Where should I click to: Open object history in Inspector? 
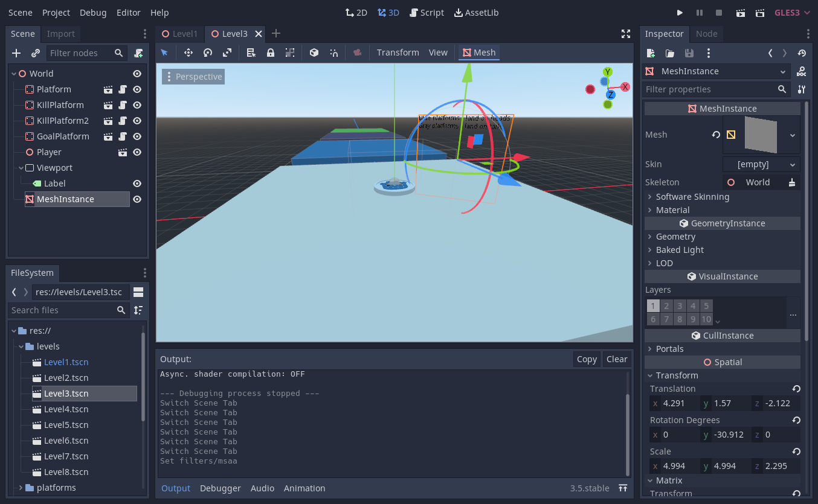tap(802, 53)
